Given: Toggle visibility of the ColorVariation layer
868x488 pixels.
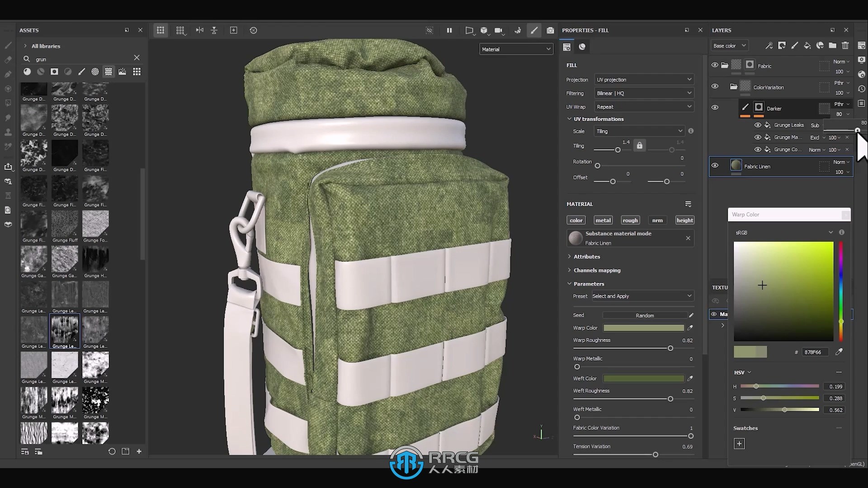Looking at the screenshot, I should point(715,86).
